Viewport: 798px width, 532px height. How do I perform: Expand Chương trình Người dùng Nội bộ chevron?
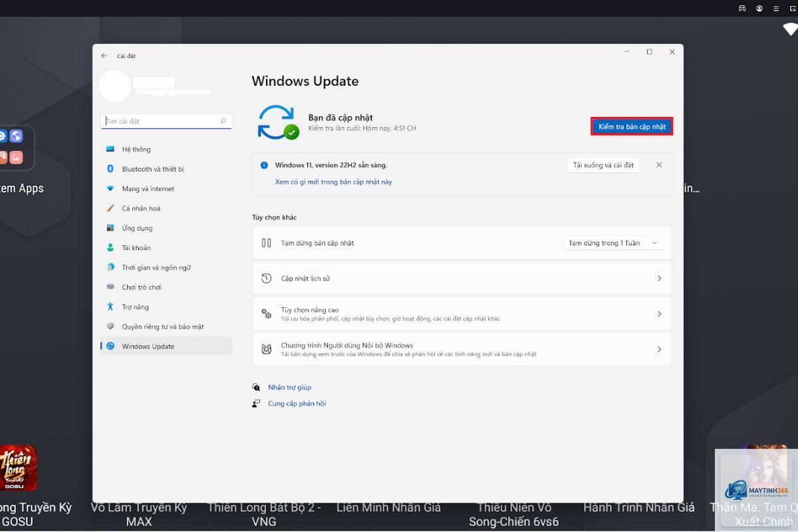659,349
